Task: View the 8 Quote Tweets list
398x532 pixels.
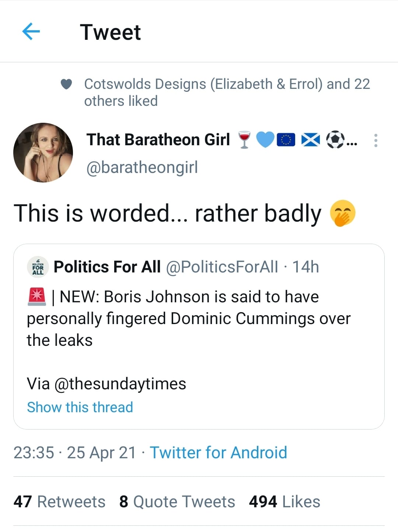Action: point(177,502)
